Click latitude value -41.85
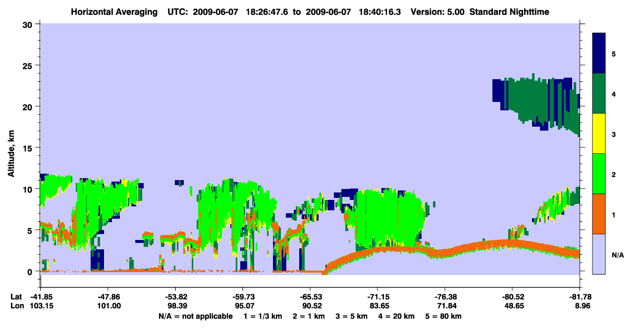The height and width of the screenshot is (330, 644). pyautogui.click(x=41, y=297)
